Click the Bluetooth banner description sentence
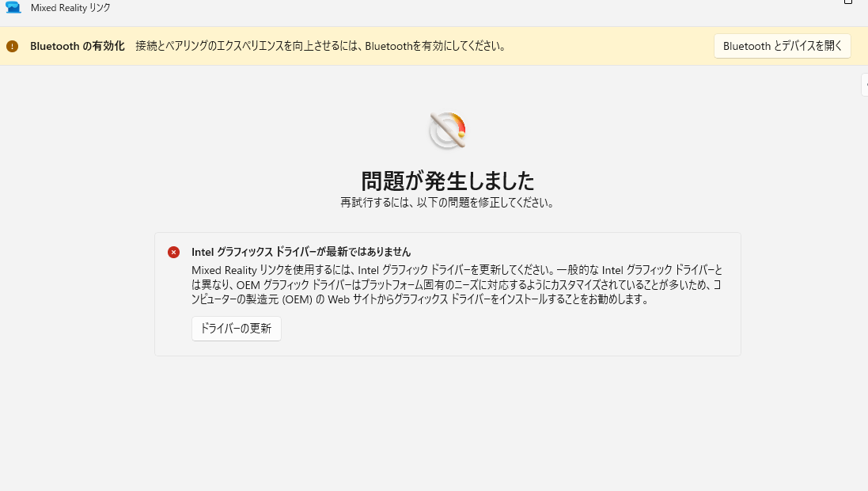The image size is (868, 491). pos(320,46)
